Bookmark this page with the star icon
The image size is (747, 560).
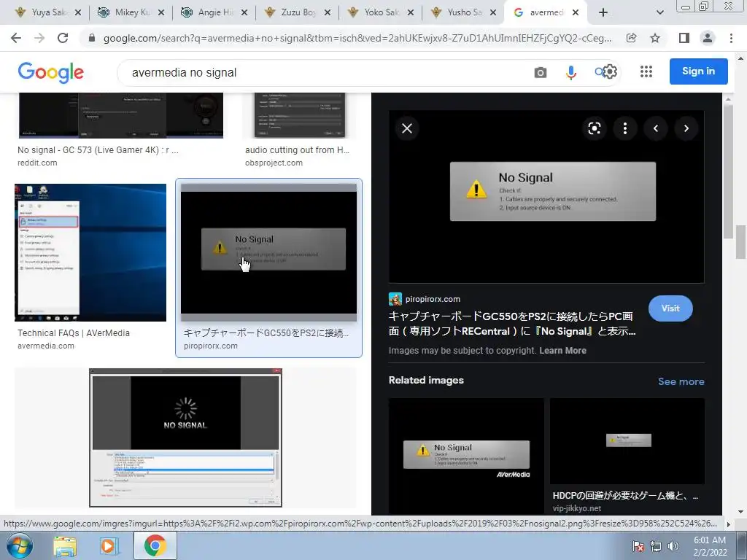[x=655, y=38]
